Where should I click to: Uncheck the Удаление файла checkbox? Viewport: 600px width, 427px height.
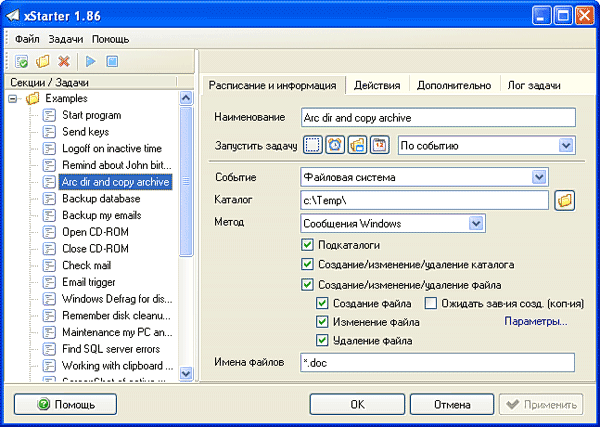pyautogui.click(x=322, y=340)
